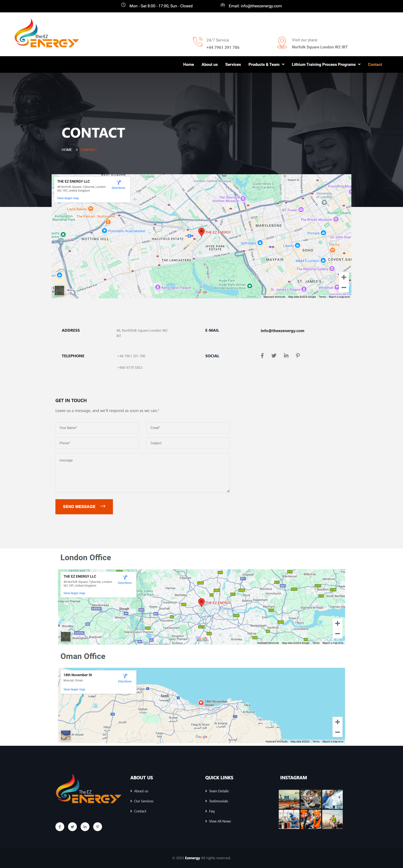The height and width of the screenshot is (868, 403).
Task: Zoom out on the Oman Office map
Action: [x=337, y=732]
